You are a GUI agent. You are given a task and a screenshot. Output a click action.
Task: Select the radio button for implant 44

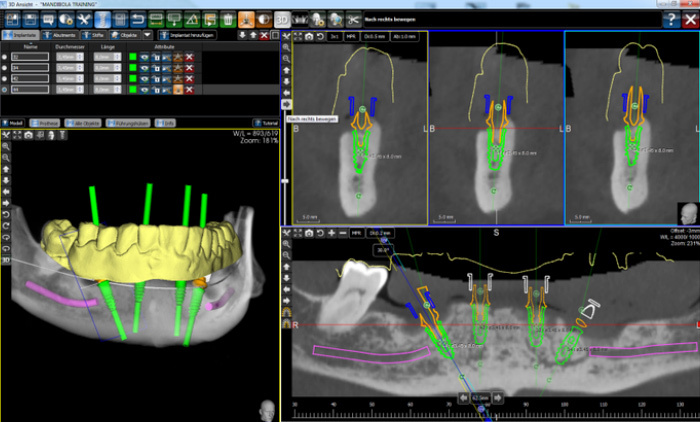click(5, 90)
